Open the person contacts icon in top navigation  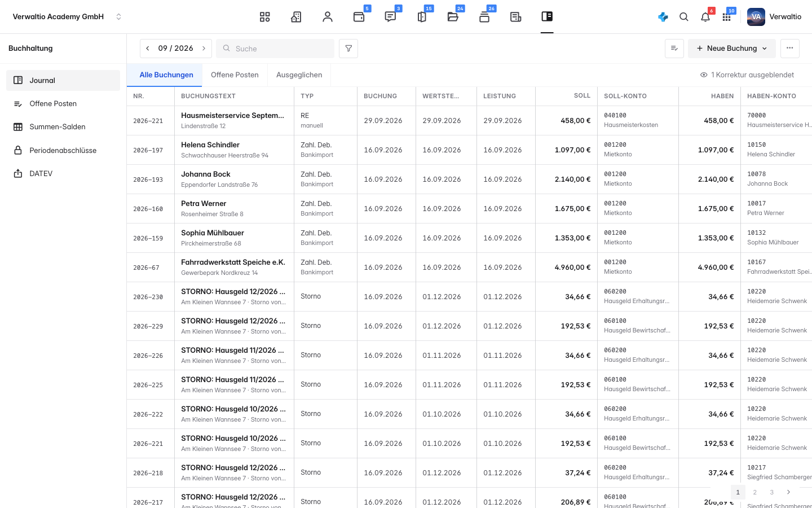click(x=328, y=17)
